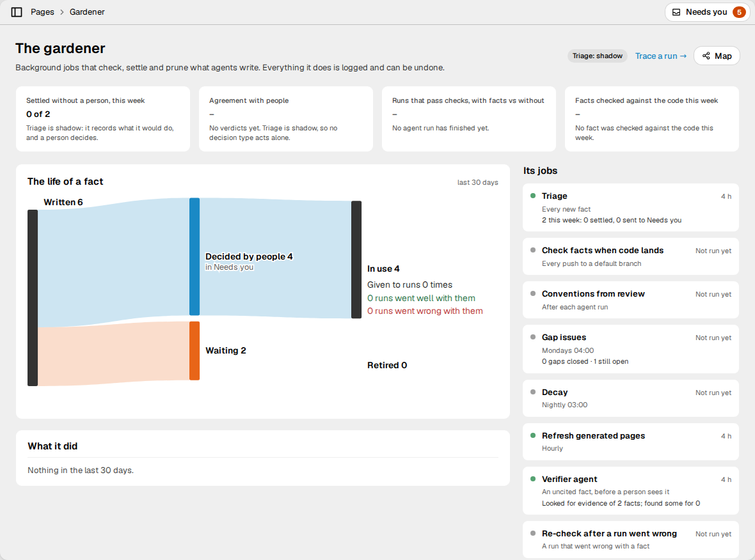Image resolution: width=755 pixels, height=560 pixels.
Task: Click the "Waiting 2" label
Action: pos(226,350)
